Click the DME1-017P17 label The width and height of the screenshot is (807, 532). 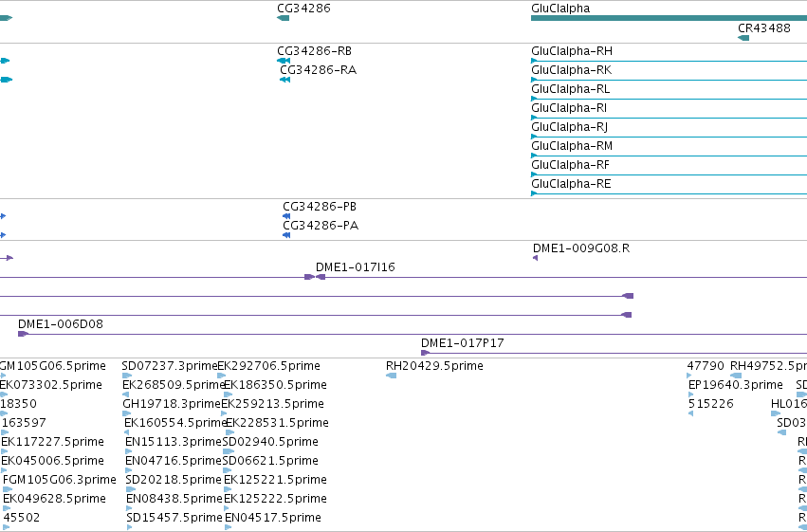[462, 343]
